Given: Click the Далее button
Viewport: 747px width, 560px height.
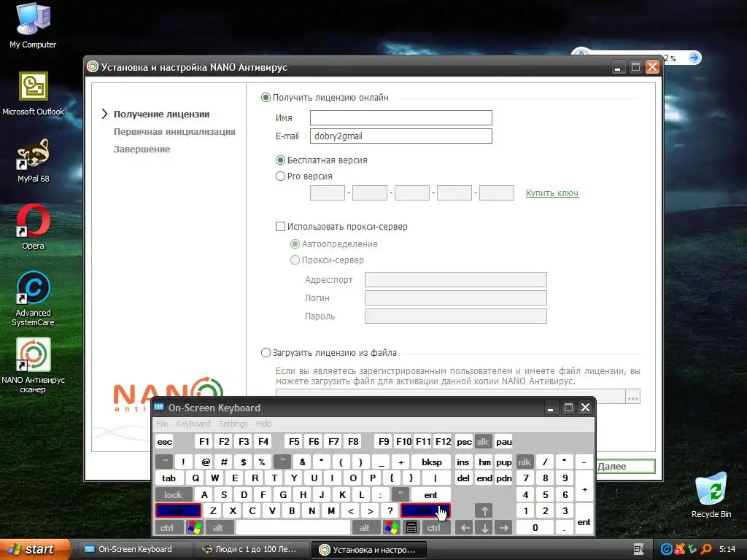Looking at the screenshot, I should [x=625, y=466].
